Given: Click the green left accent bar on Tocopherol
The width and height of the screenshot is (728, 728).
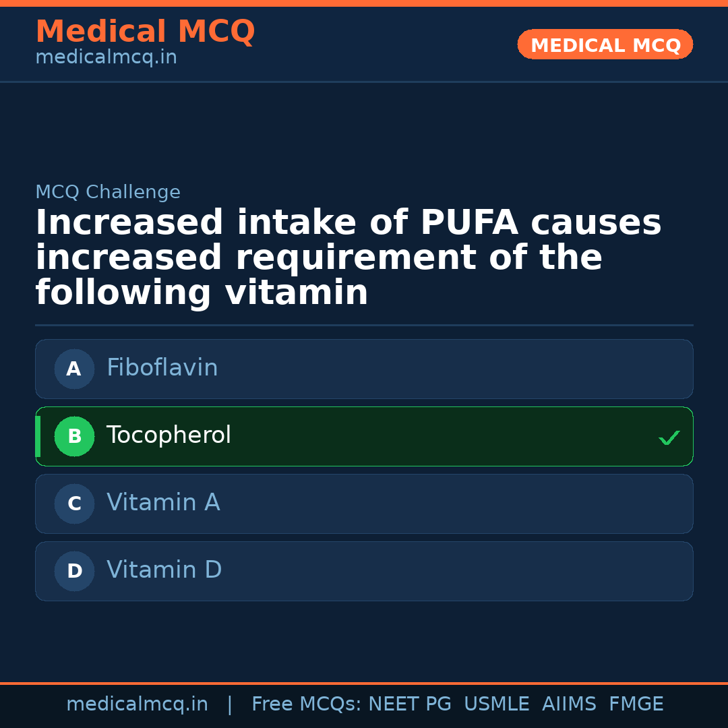Looking at the screenshot, I should pyautogui.click(x=38, y=436).
